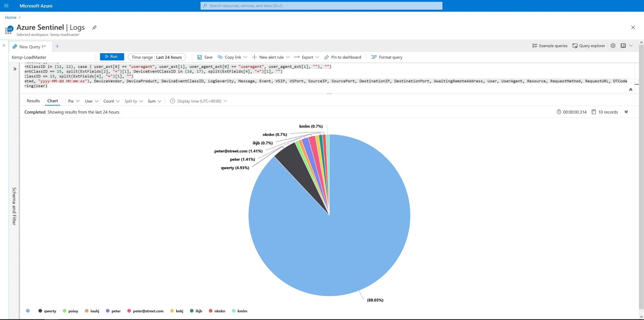Expand the Split by dropdown
The height and width of the screenshot is (320, 644).
tap(134, 101)
